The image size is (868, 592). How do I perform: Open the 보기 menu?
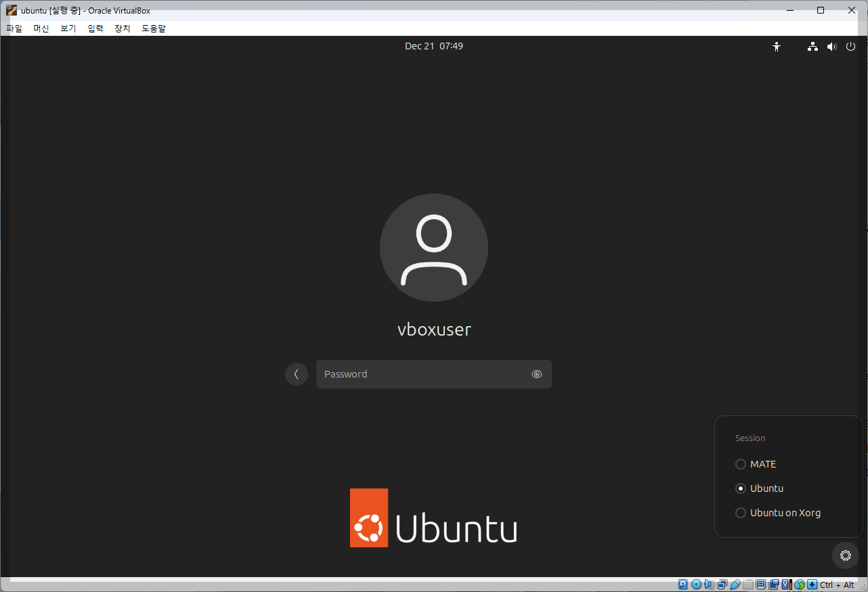pyautogui.click(x=68, y=28)
